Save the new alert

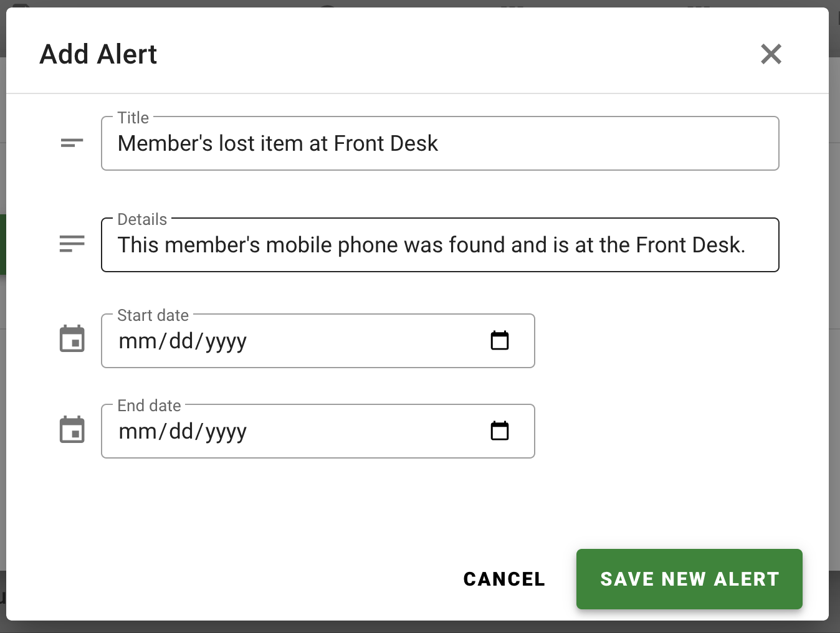689,579
